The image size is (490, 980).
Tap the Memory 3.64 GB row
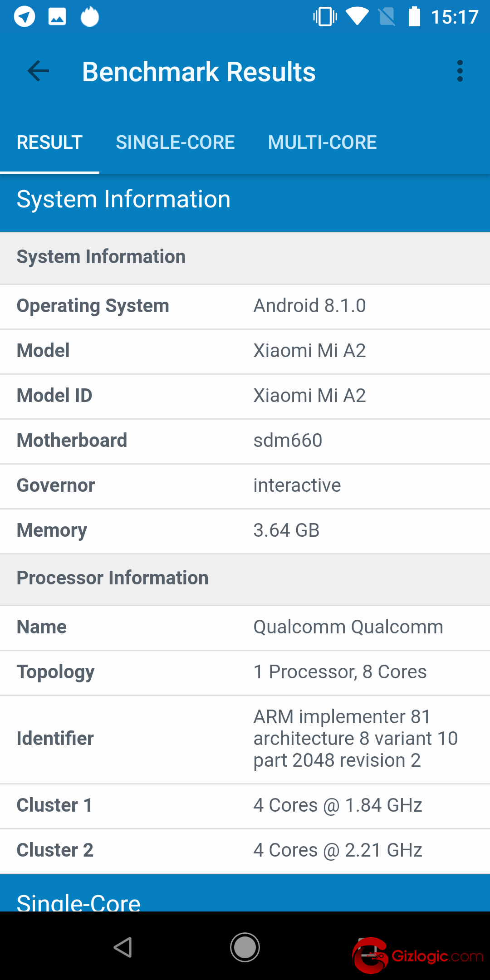pyautogui.click(x=245, y=530)
